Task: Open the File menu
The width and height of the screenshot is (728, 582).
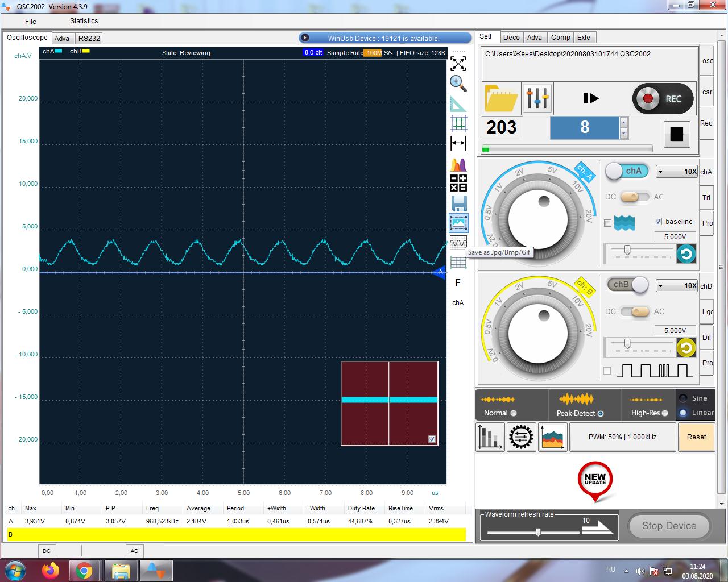Action: 31,21
